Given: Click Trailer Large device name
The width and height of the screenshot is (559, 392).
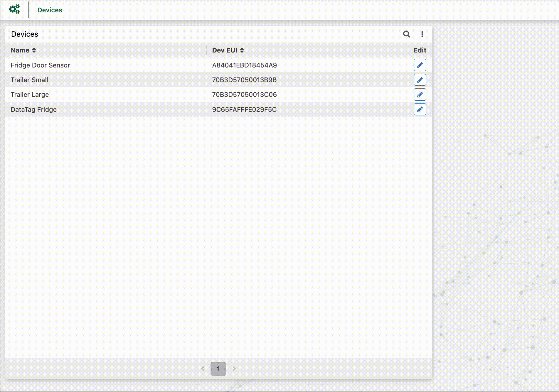Looking at the screenshot, I should pos(30,94).
